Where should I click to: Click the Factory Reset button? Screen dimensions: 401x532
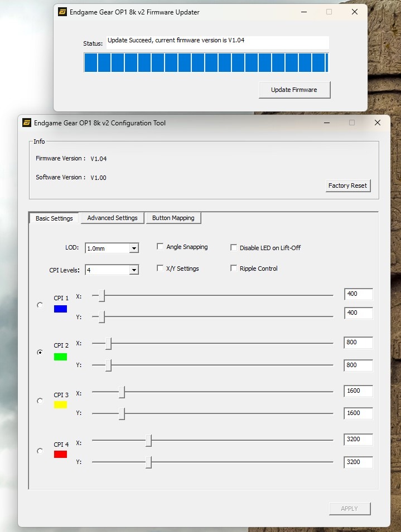pyautogui.click(x=347, y=186)
